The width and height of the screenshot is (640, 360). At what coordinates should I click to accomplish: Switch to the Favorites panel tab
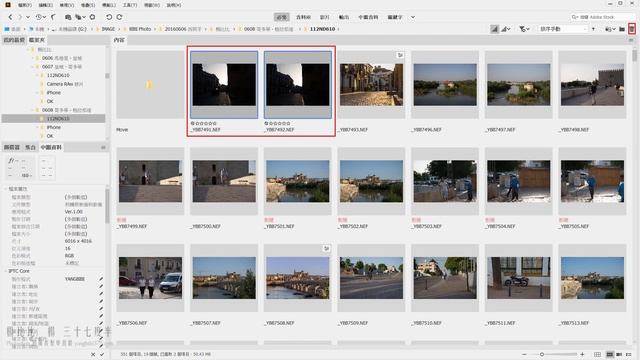coord(14,40)
